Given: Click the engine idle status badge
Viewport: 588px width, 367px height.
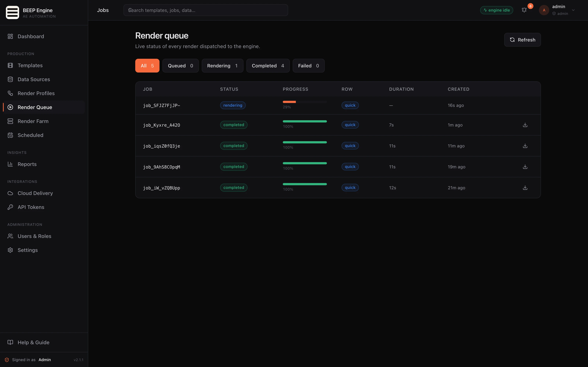Looking at the screenshot, I should click(x=496, y=10).
